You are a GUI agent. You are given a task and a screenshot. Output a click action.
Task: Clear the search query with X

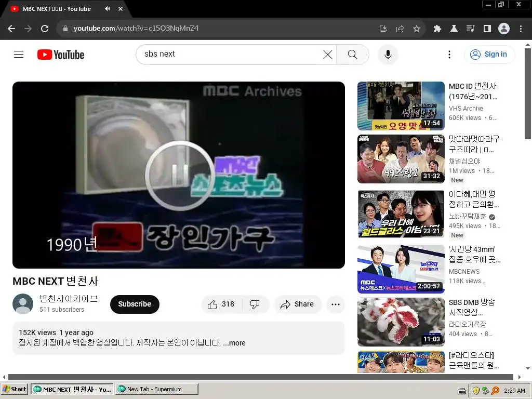point(327,54)
